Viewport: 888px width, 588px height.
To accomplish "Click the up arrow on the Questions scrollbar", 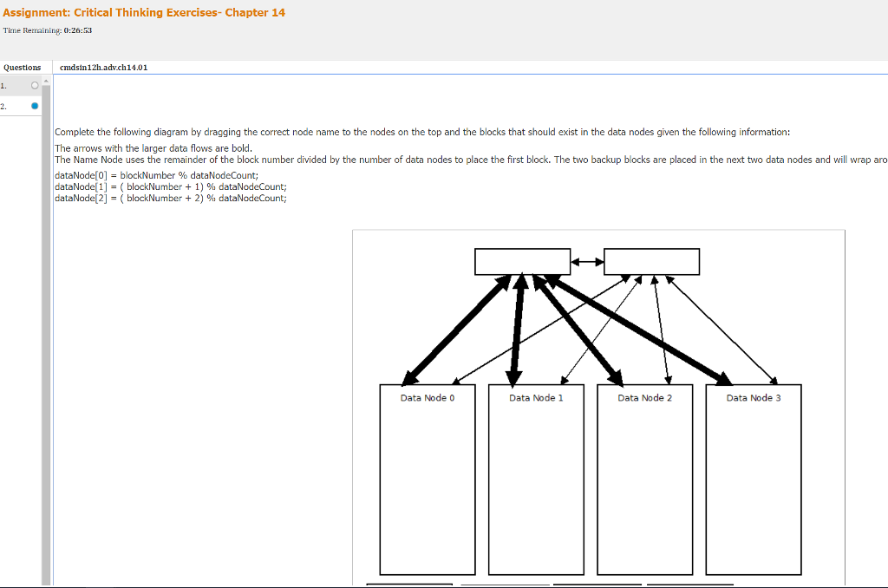I will tap(45, 82).
